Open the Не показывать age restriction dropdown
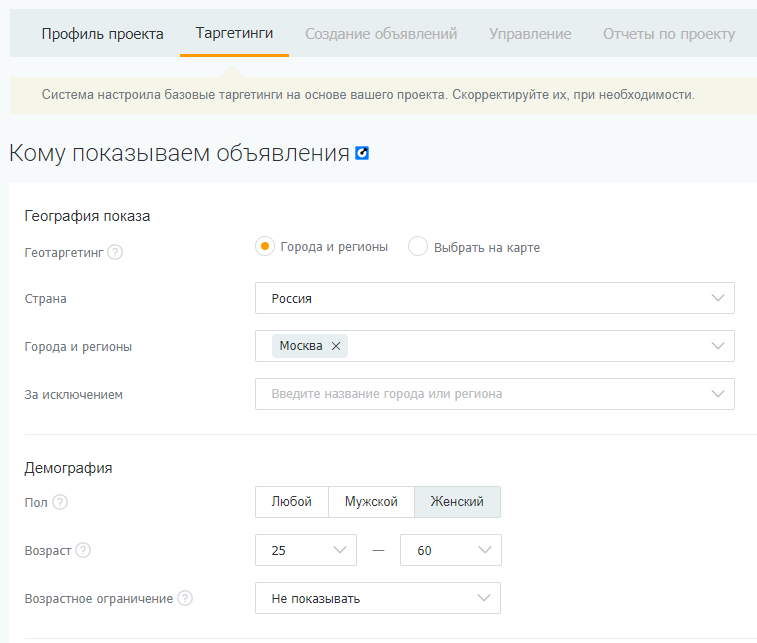The width and height of the screenshot is (757, 643). pyautogui.click(x=378, y=598)
